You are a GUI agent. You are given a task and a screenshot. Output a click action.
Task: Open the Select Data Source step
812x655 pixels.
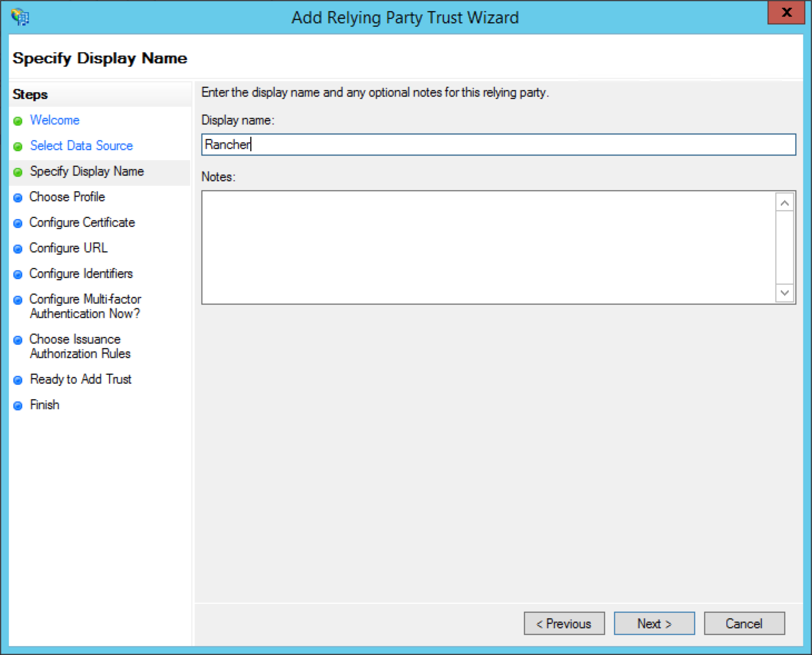[x=81, y=146]
